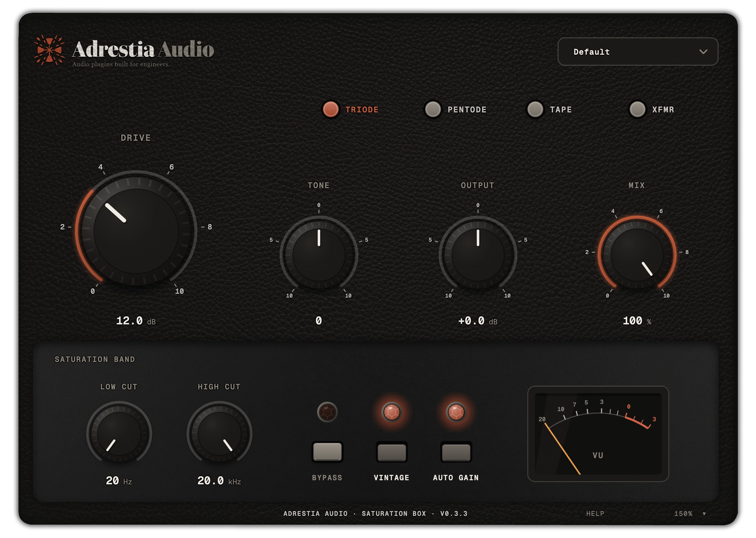This screenshot has height=538, width=756.
Task: Select the XFMR saturation mode
Action: click(x=651, y=109)
